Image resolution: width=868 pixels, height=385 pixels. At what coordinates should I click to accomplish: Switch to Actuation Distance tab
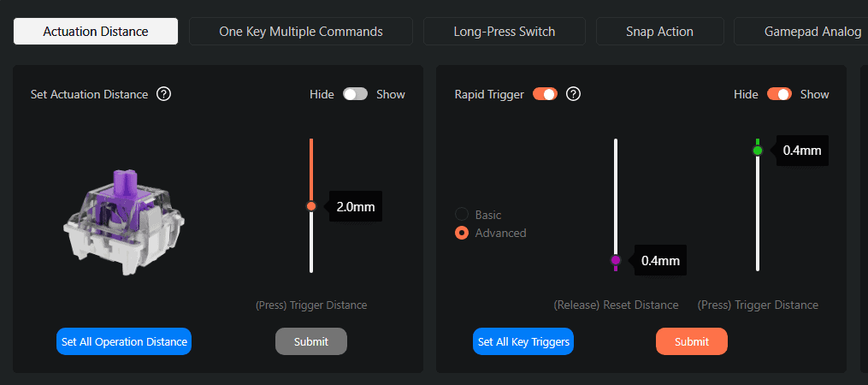point(96,32)
